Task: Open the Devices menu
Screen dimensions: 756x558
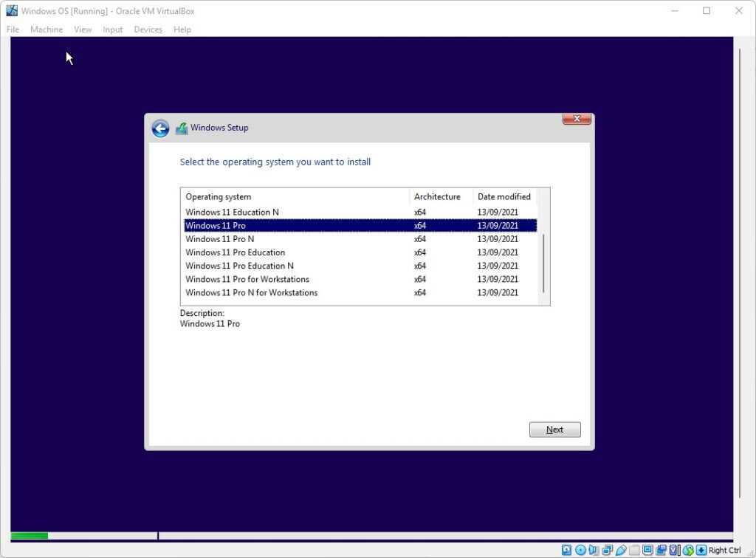Action: [x=148, y=30]
